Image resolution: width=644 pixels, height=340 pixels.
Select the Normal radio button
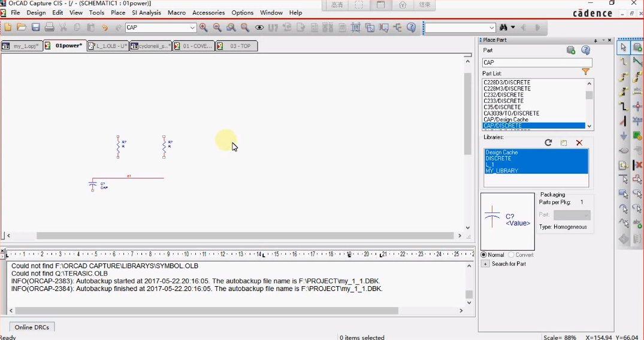tap(483, 255)
